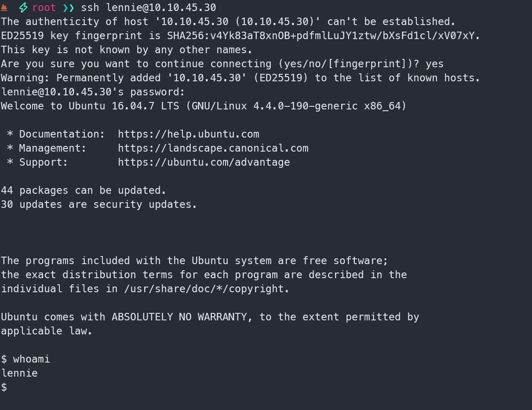Open the landscape.canonical.com management link
The image size is (532, 410).
point(213,148)
